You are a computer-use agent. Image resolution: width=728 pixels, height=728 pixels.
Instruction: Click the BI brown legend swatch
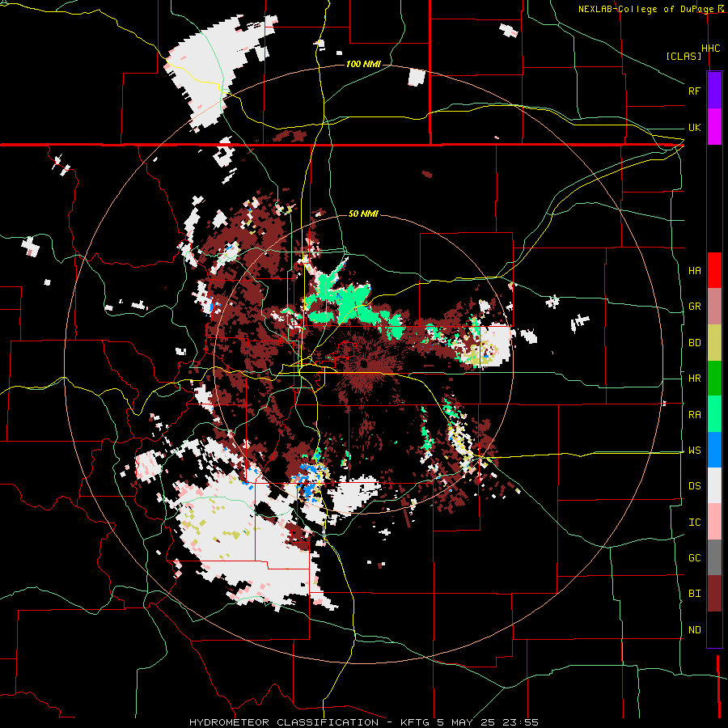pos(714,594)
